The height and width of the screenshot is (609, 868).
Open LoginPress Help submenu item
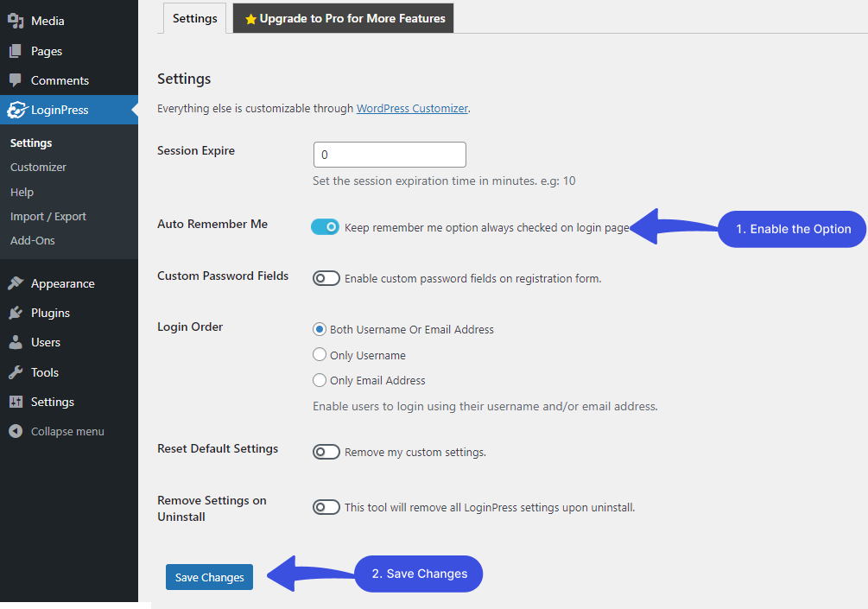click(x=22, y=192)
